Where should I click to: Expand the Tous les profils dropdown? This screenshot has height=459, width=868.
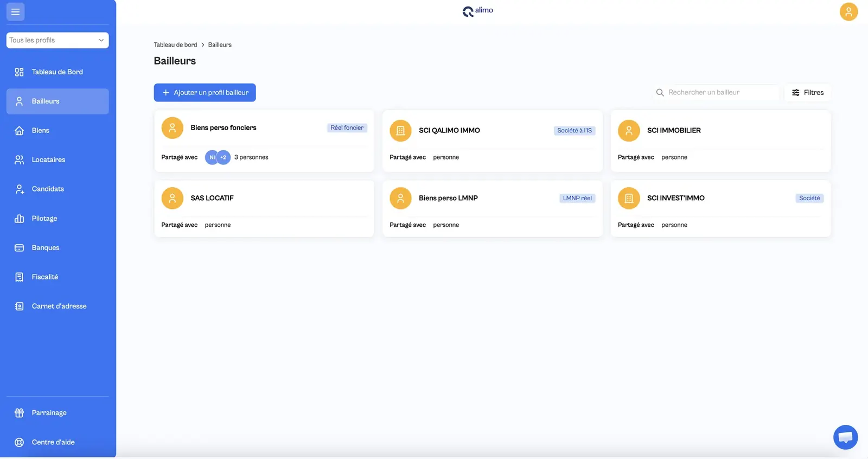click(x=58, y=40)
